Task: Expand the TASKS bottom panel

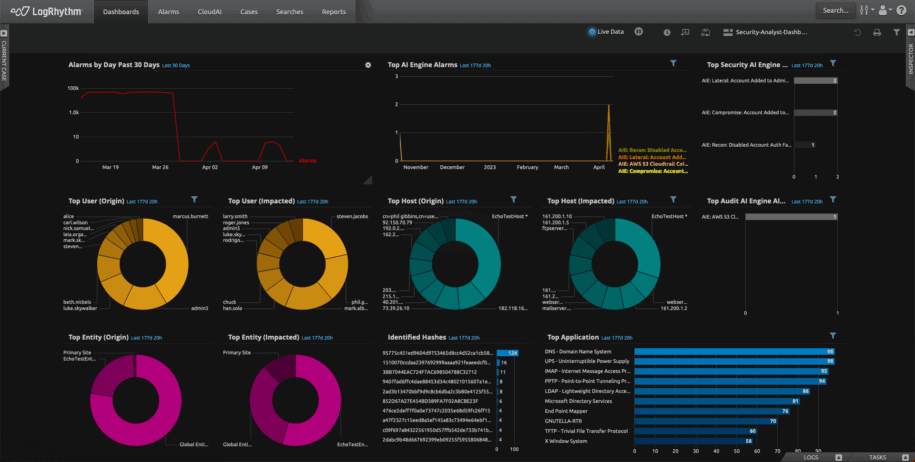Action: click(877, 457)
